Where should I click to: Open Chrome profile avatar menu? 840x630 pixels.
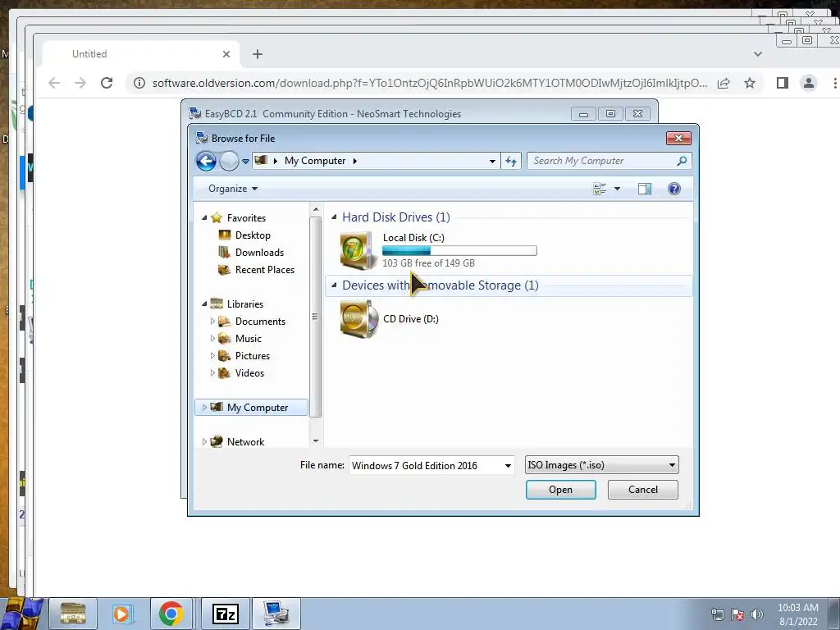(808, 83)
